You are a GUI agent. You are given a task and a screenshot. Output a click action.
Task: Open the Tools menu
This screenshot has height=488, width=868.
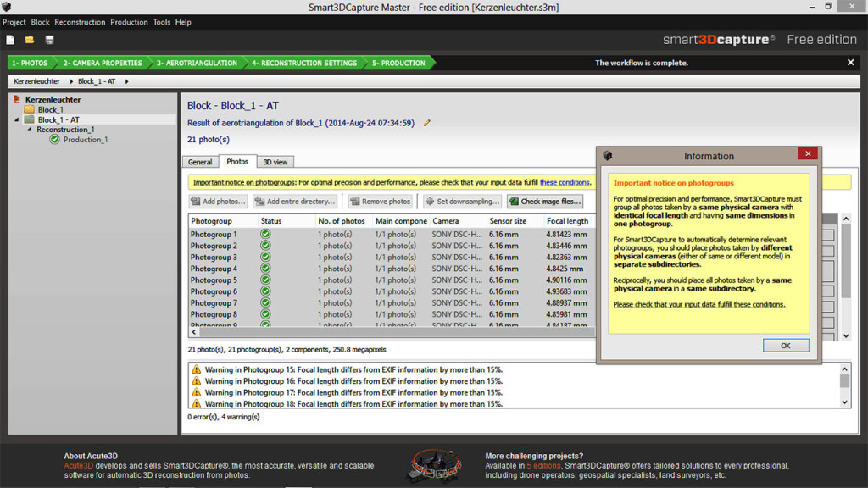162,22
